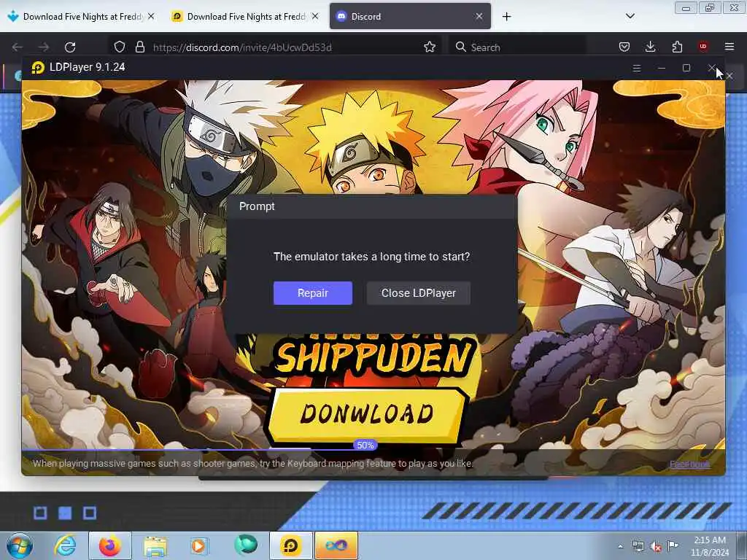Open the clock showing 2:15 AM
The width and height of the screenshot is (747, 560).
710,545
